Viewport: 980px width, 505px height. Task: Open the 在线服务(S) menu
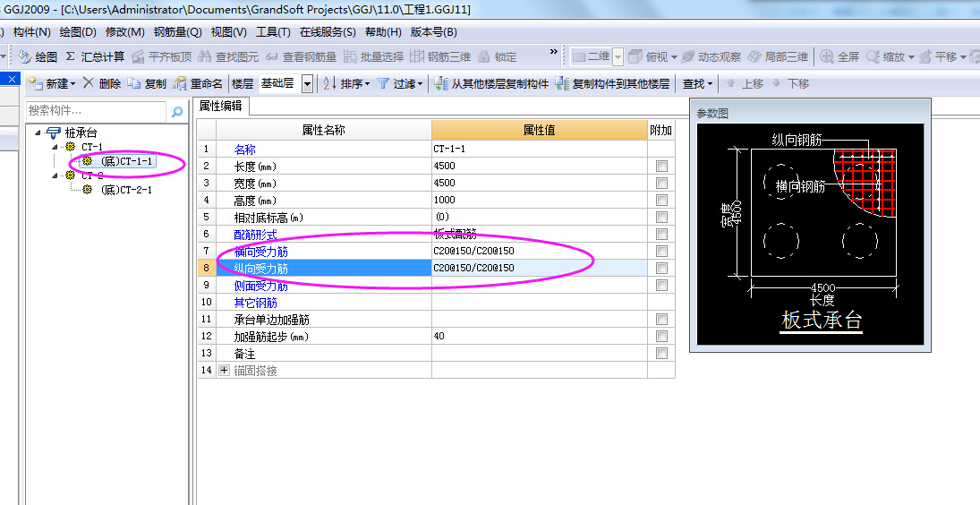pyautogui.click(x=328, y=32)
